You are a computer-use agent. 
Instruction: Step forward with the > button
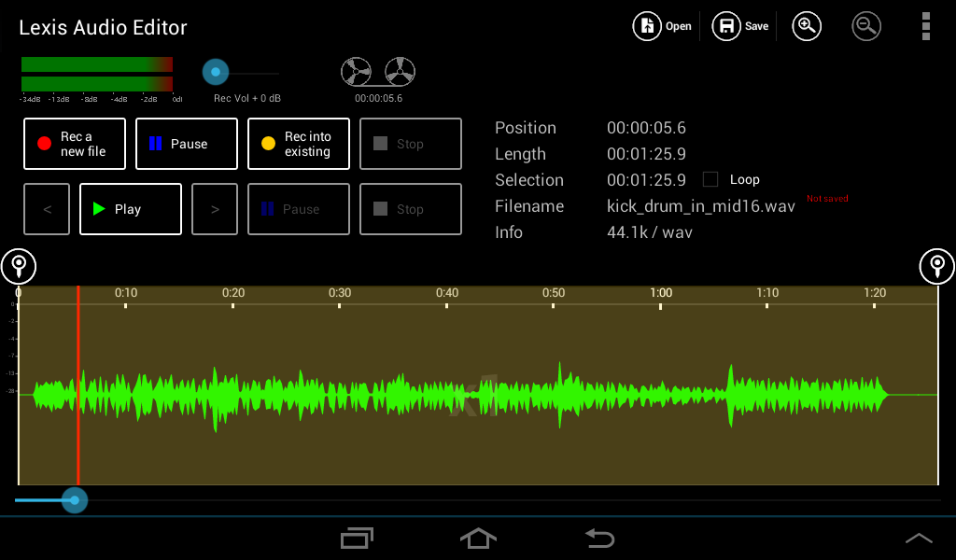pos(215,209)
